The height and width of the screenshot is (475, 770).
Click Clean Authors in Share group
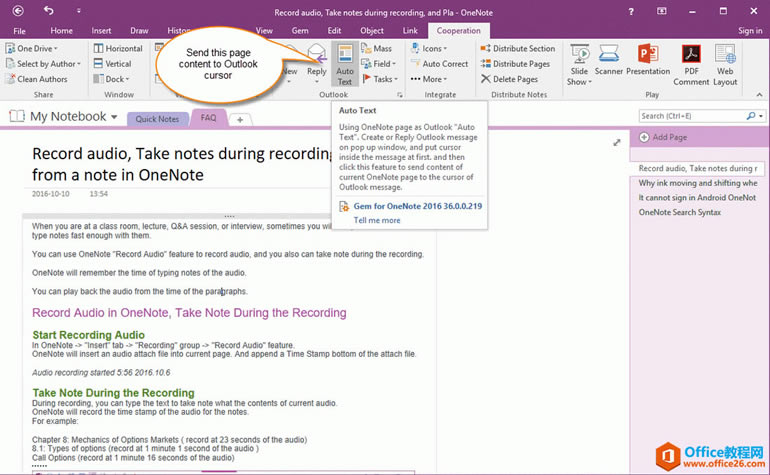tap(36, 79)
